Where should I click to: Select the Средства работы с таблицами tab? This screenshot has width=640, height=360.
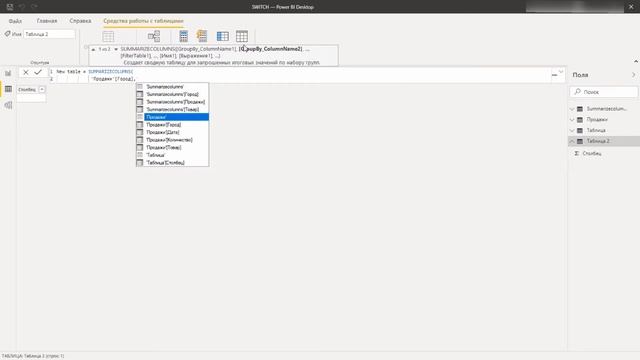(x=143, y=21)
